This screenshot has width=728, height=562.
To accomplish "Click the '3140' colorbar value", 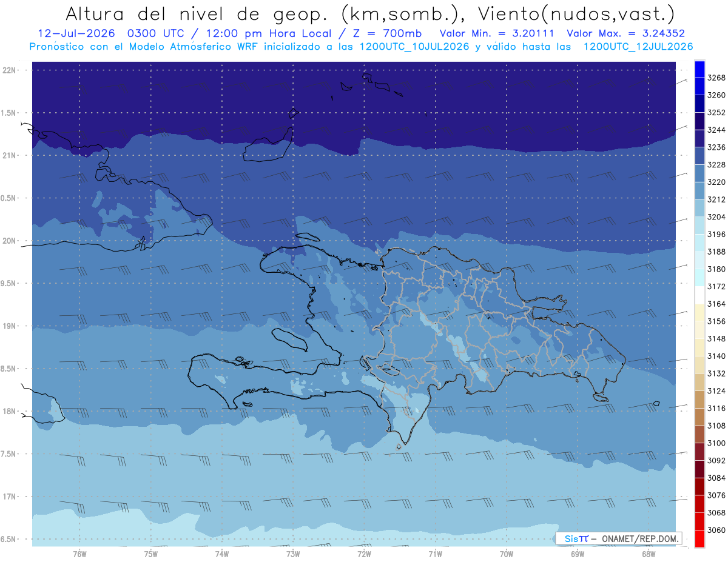I will click(x=716, y=356).
